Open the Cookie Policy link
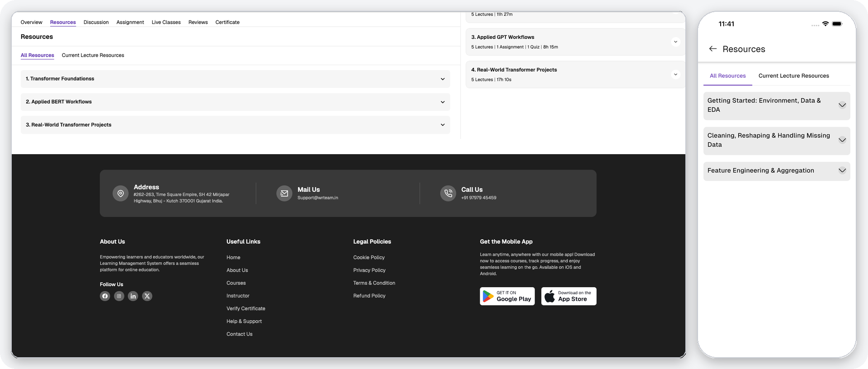868x369 pixels. tap(369, 257)
